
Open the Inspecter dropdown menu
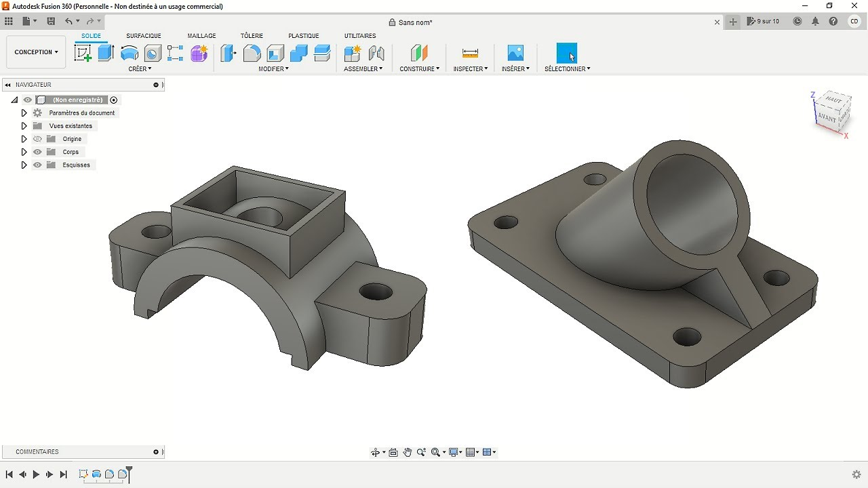coord(470,68)
